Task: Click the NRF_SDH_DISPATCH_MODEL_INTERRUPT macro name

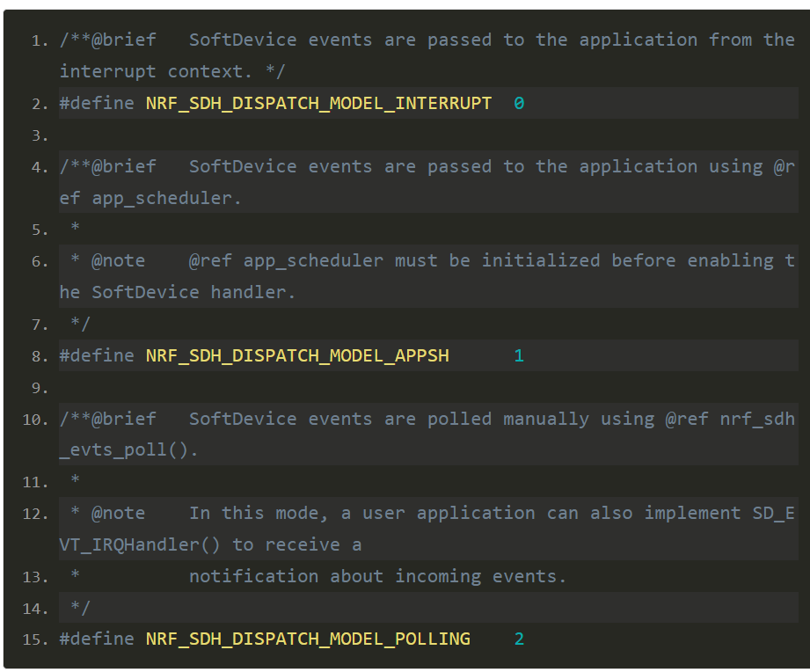Action: click(x=318, y=103)
